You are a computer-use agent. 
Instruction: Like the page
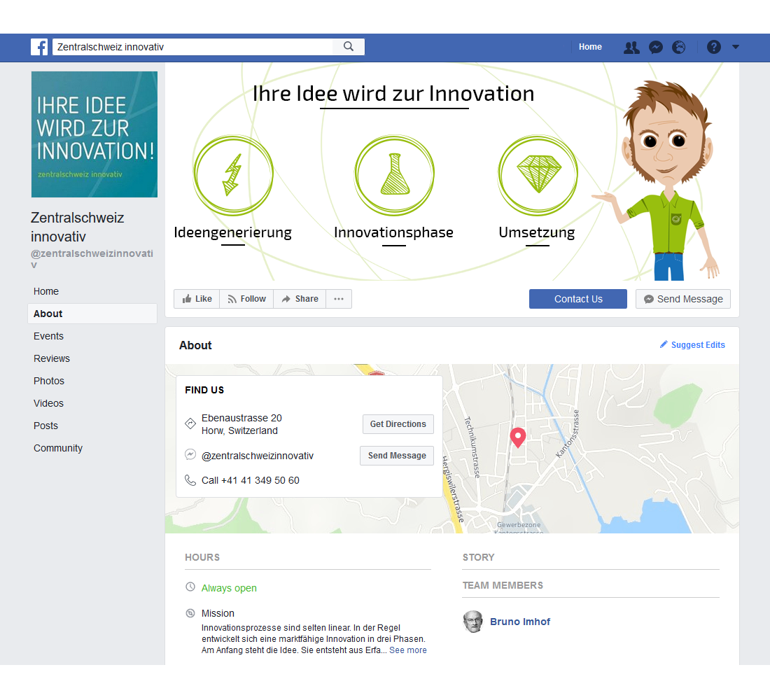click(197, 299)
